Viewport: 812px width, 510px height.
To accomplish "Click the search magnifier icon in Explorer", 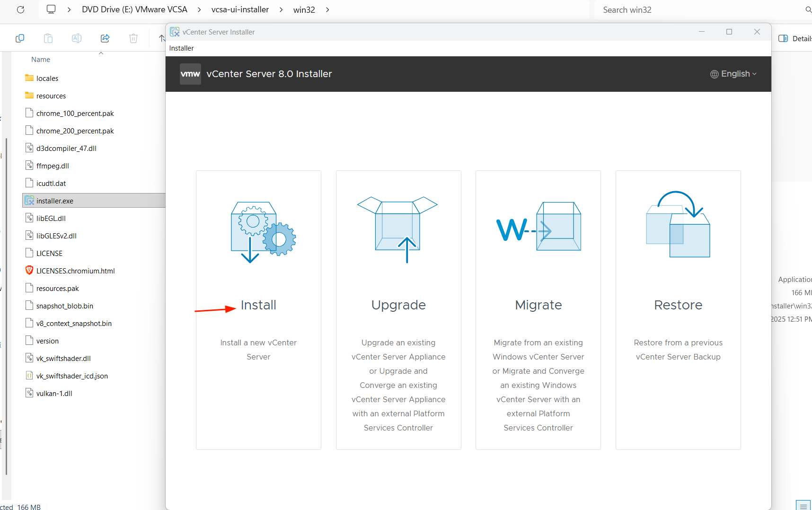I will coord(808,9).
